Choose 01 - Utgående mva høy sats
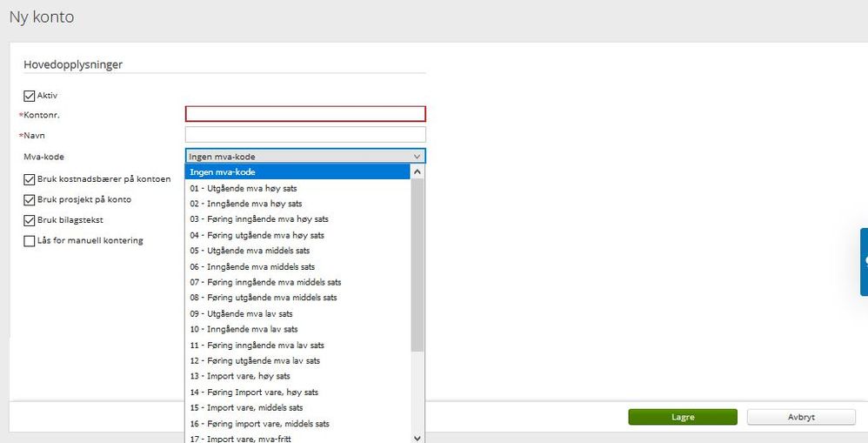 (297, 188)
